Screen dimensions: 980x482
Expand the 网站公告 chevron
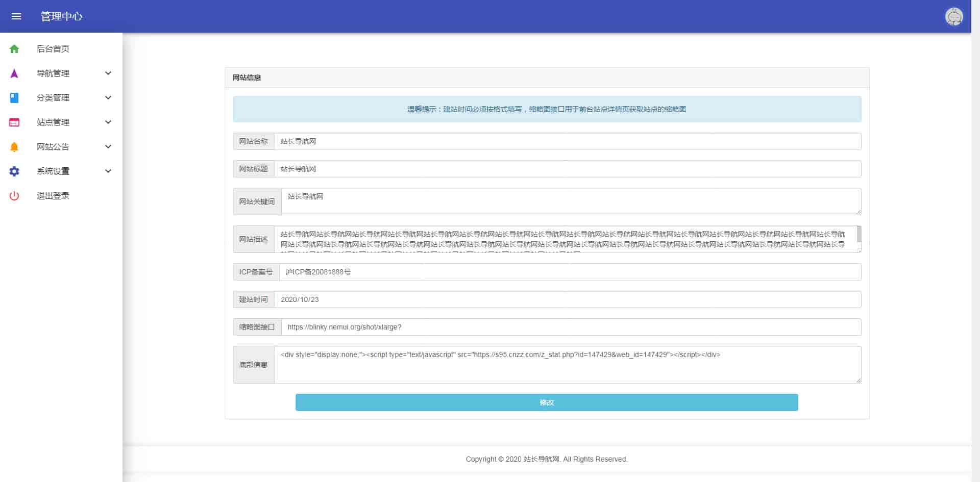coord(108,147)
